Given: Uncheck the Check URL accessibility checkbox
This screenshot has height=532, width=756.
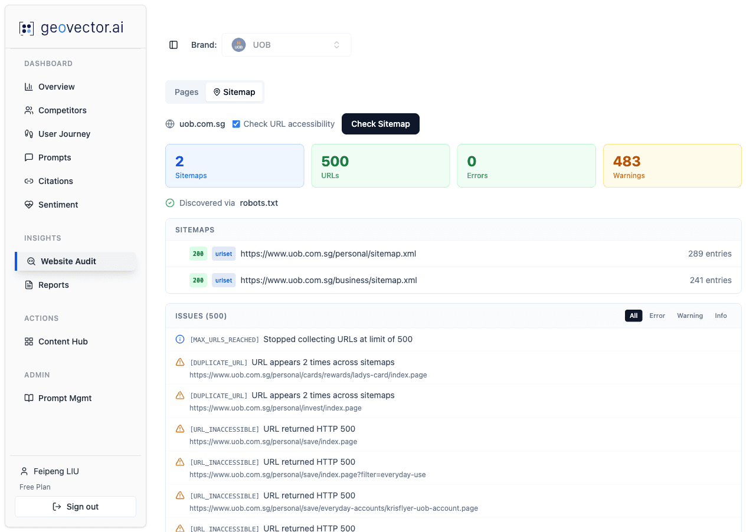Looking at the screenshot, I should (236, 124).
